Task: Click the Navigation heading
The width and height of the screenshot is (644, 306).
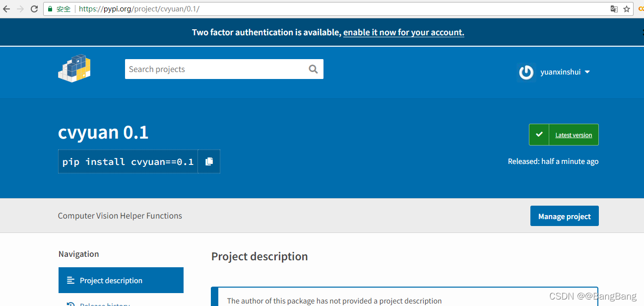Action: tap(78, 254)
